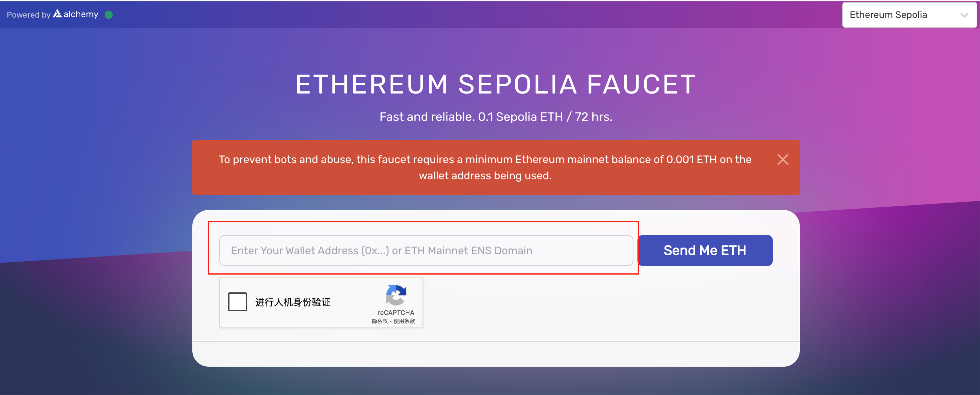The image size is (980, 395).
Task: Dismiss the red warning banner with X
Action: pyautogui.click(x=783, y=159)
